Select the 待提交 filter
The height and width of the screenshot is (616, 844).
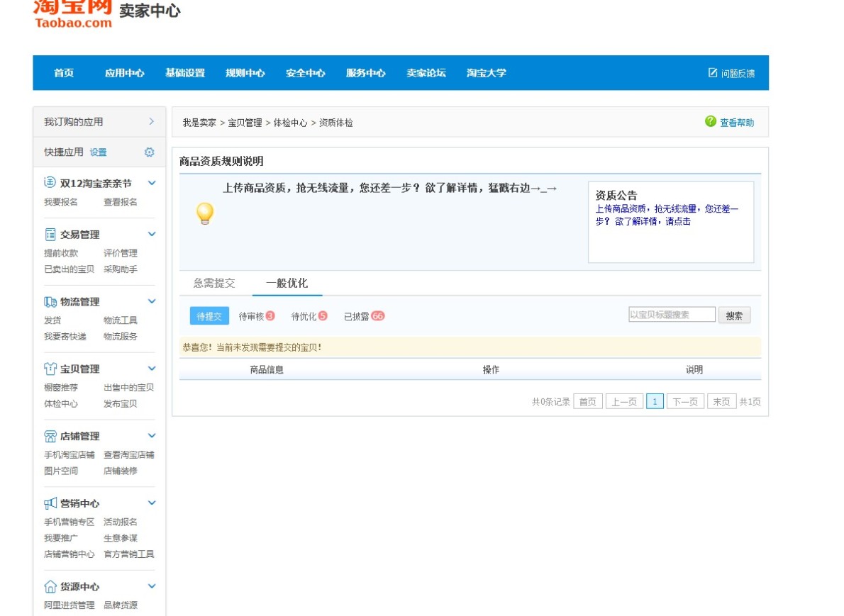coord(209,316)
